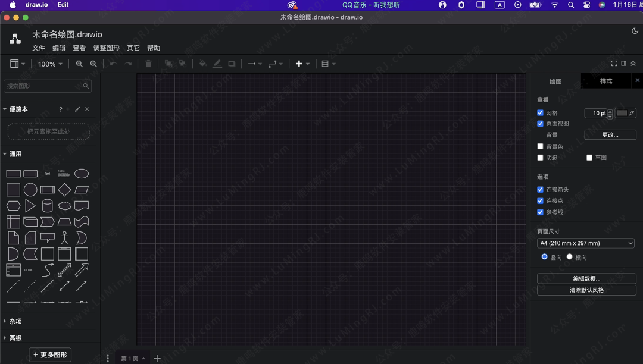Switch to the 样式 tab
This screenshot has width=643, height=364.
605,81
